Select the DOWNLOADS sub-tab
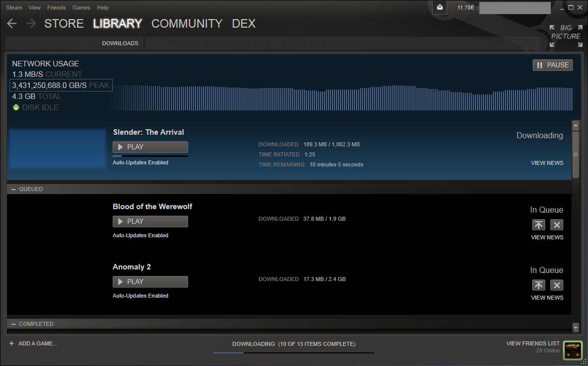The width and height of the screenshot is (588, 366). [120, 44]
